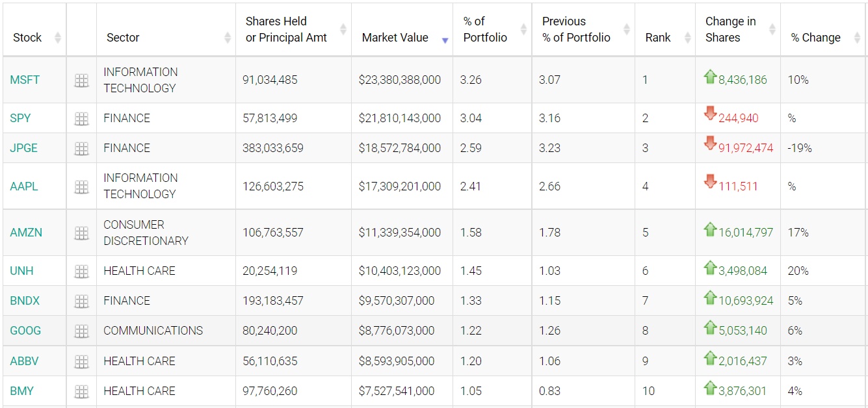Open the AAPL ticker link
This screenshot has height=408, width=868.
point(24,186)
